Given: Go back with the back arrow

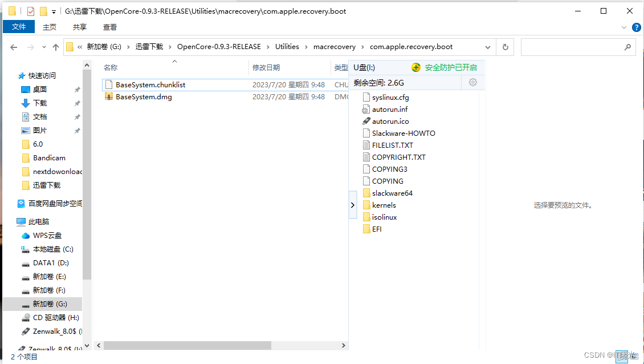Looking at the screenshot, I should (14, 47).
